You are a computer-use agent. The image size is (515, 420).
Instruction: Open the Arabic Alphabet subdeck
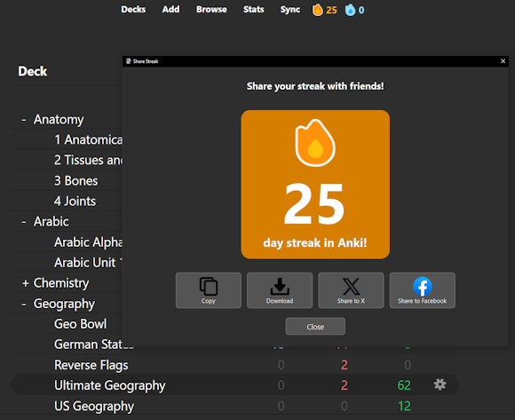(88, 242)
